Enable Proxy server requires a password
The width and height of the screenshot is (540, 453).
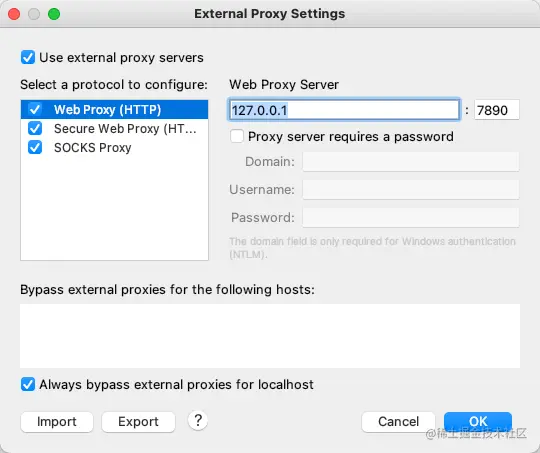[237, 136]
